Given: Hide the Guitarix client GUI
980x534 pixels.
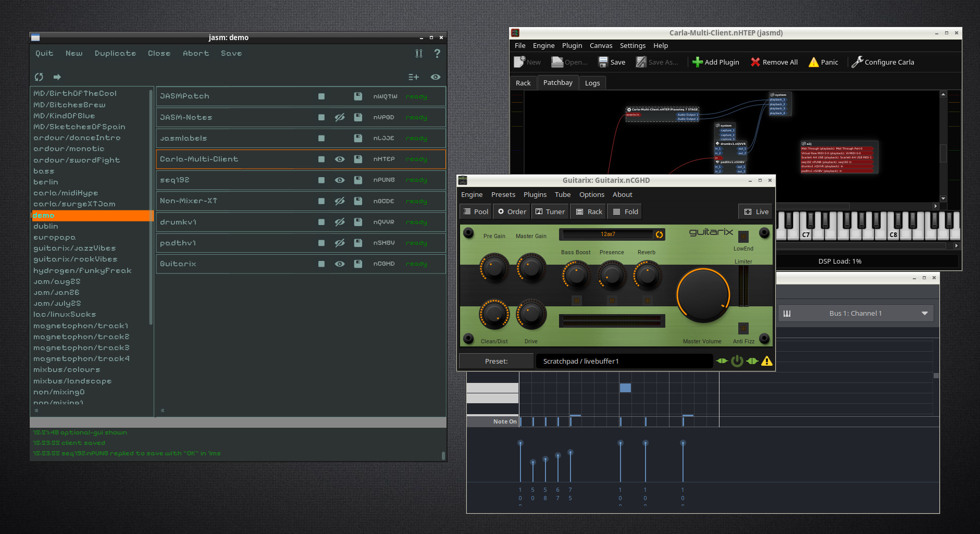Looking at the screenshot, I should (340, 264).
